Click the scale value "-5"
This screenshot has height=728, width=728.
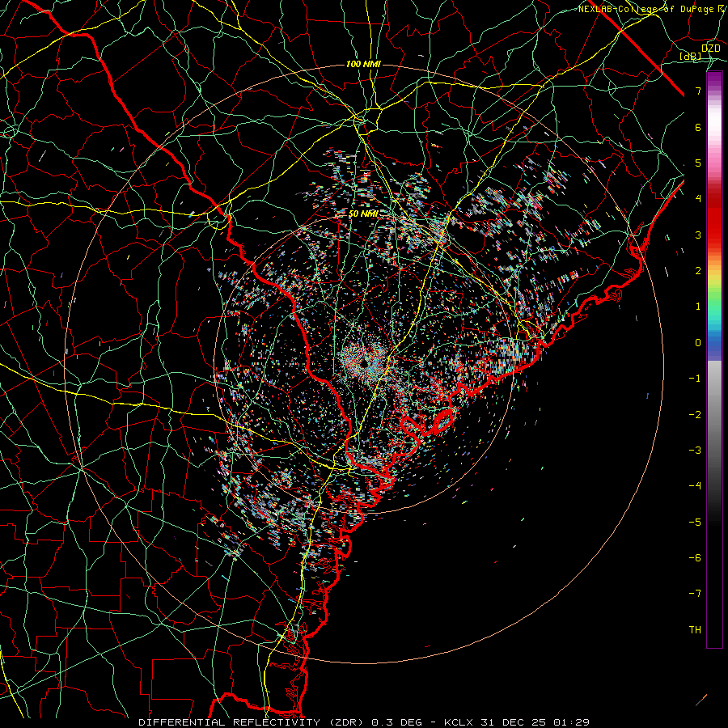[695, 523]
